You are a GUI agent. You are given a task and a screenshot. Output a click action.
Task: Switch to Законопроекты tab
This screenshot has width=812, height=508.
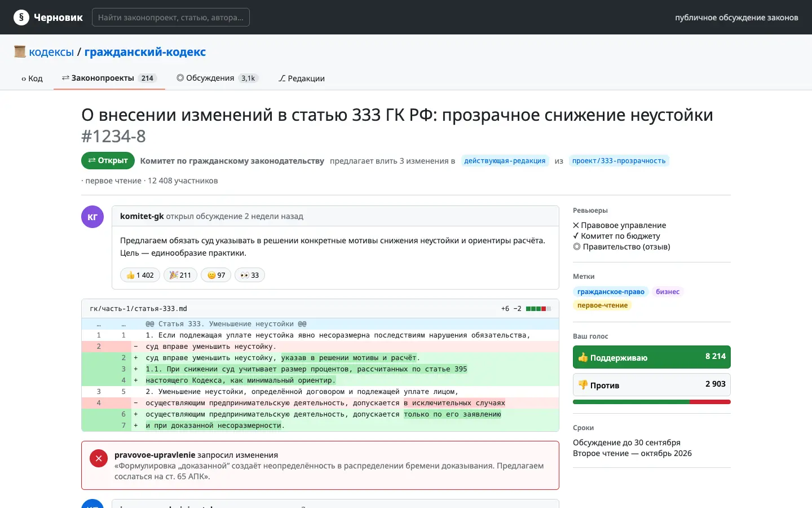click(x=109, y=78)
